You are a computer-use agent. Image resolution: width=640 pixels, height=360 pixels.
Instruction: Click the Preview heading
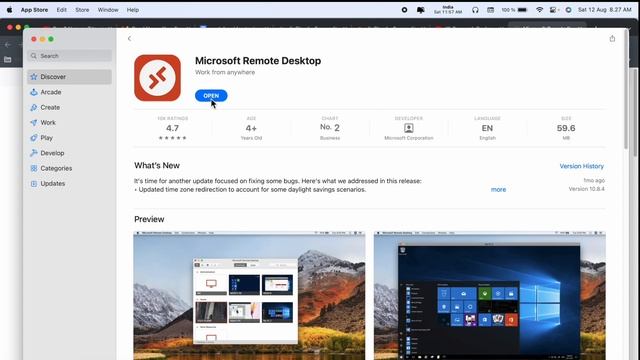pos(149,219)
